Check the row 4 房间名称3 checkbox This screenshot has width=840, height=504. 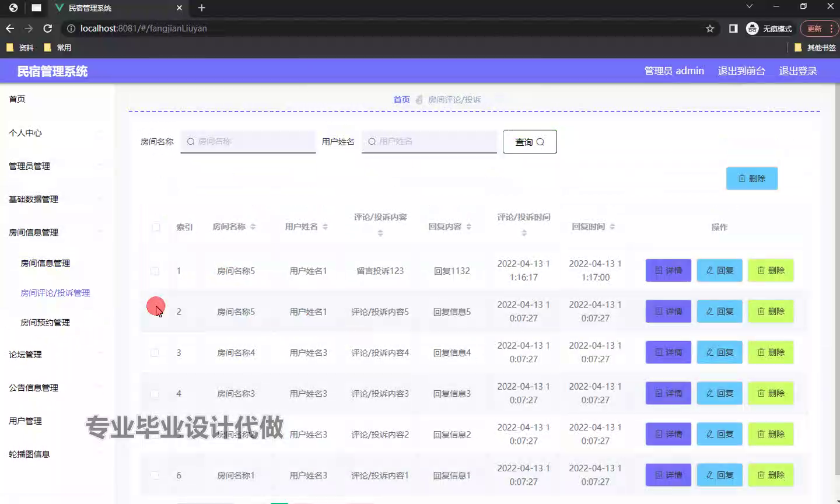point(155,394)
